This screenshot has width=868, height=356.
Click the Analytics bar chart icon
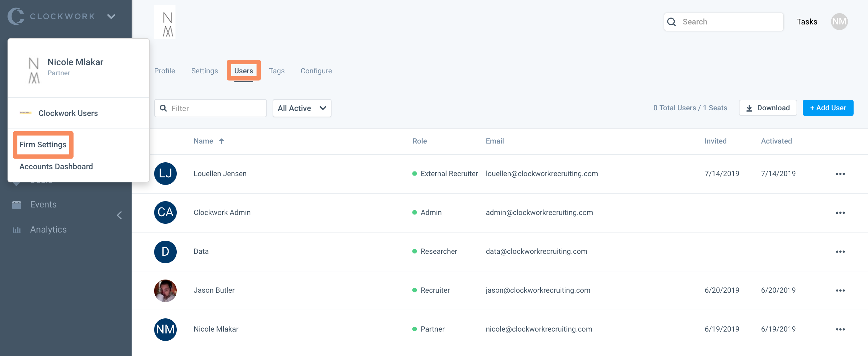17,230
